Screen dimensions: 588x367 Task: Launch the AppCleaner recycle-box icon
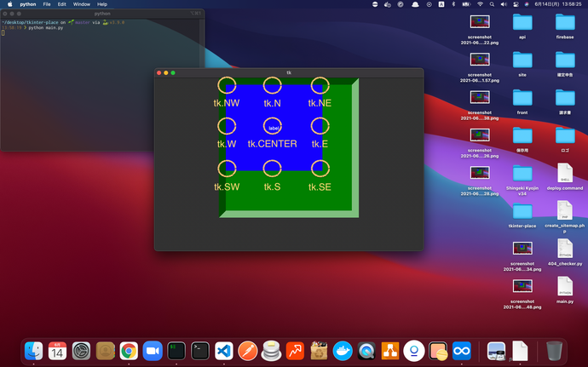coord(319,351)
